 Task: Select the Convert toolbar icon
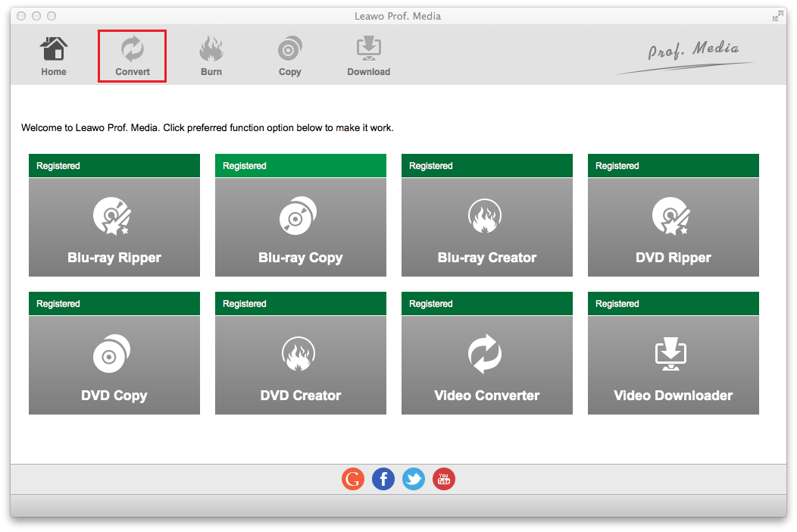pyautogui.click(x=133, y=56)
